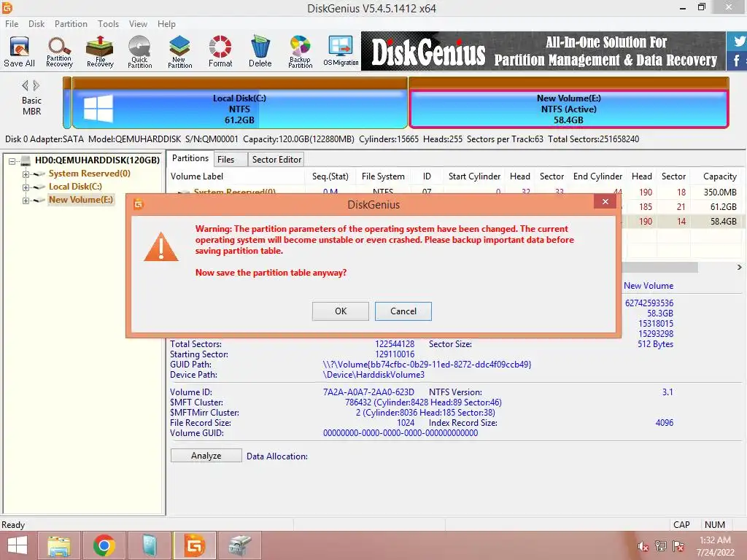Open the View menu
This screenshot has width=747, height=560.
point(138,24)
